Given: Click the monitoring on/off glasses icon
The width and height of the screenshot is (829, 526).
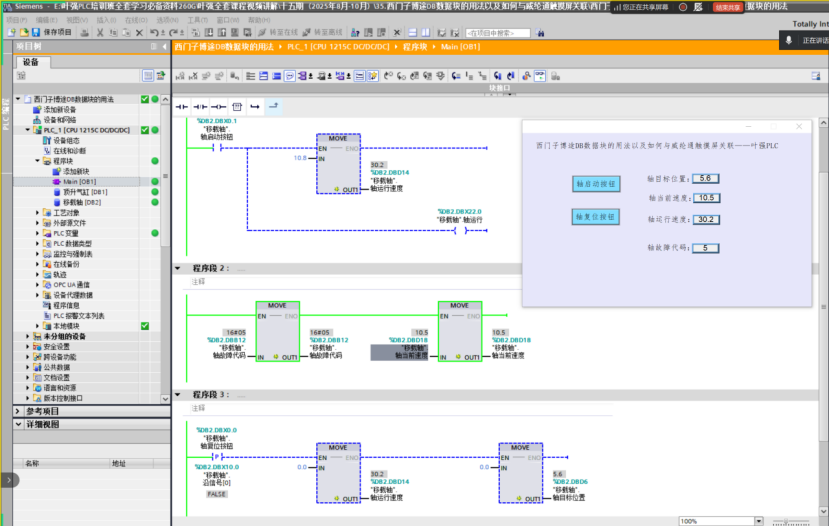Looking at the screenshot, I should pos(540,76).
